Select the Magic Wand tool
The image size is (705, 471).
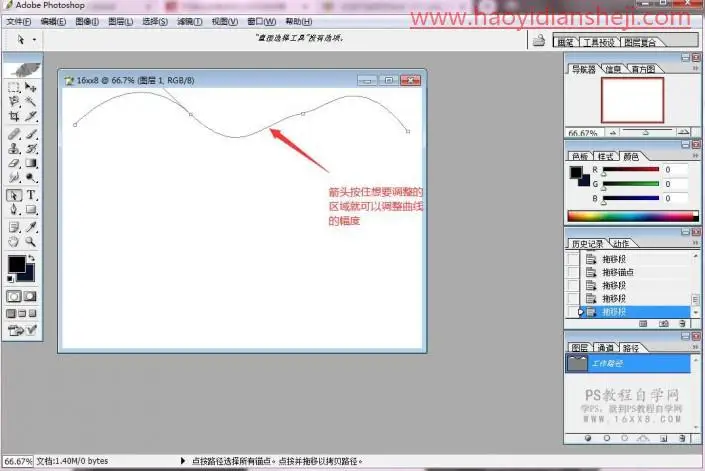coord(31,102)
